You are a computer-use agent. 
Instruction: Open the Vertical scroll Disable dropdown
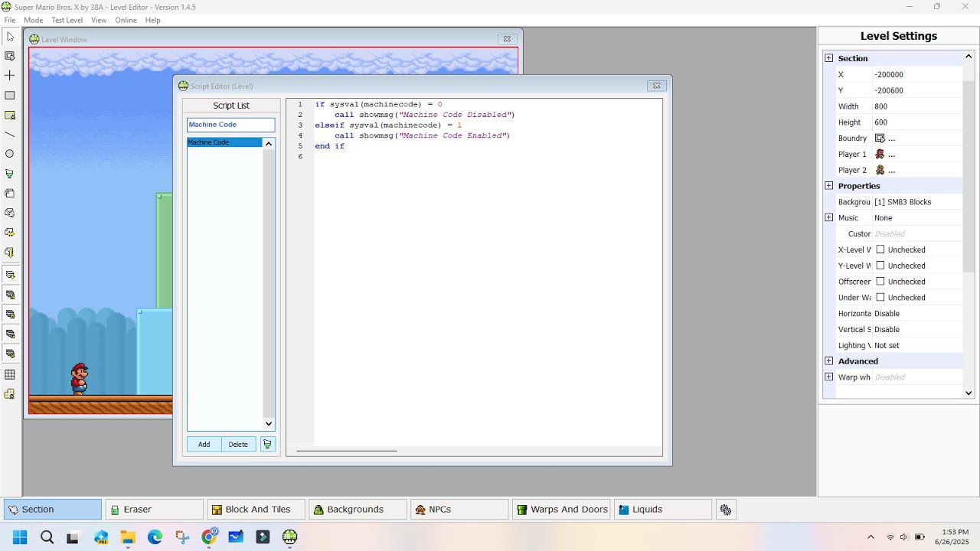point(917,330)
